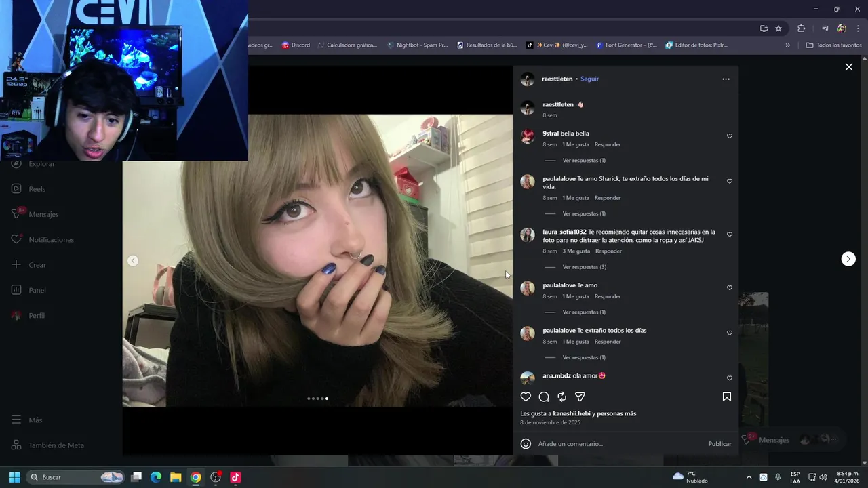Share the post with the paper-plane icon
868x488 pixels.
click(580, 397)
